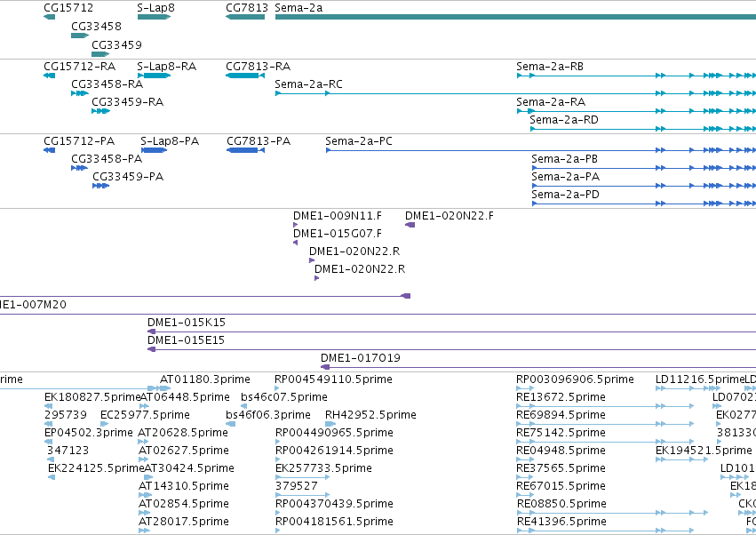Open EST bs46c07.5prime
The width and height of the screenshot is (756, 535).
[284, 397]
